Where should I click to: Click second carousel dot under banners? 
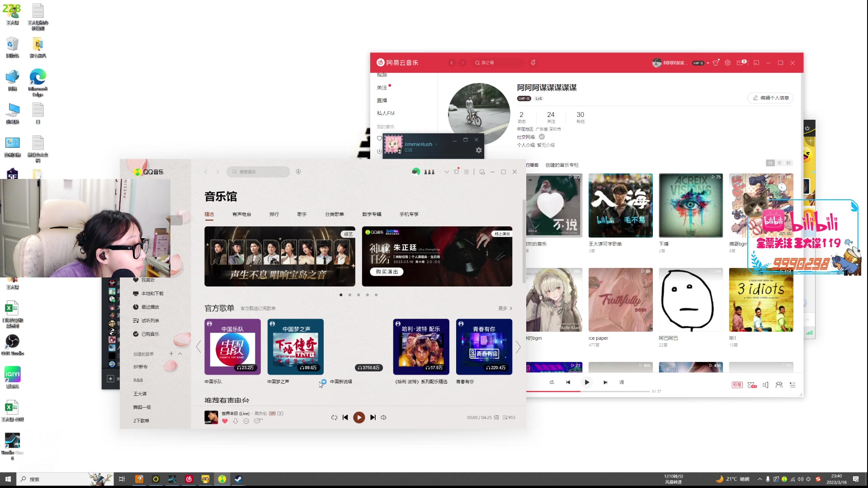(x=349, y=295)
